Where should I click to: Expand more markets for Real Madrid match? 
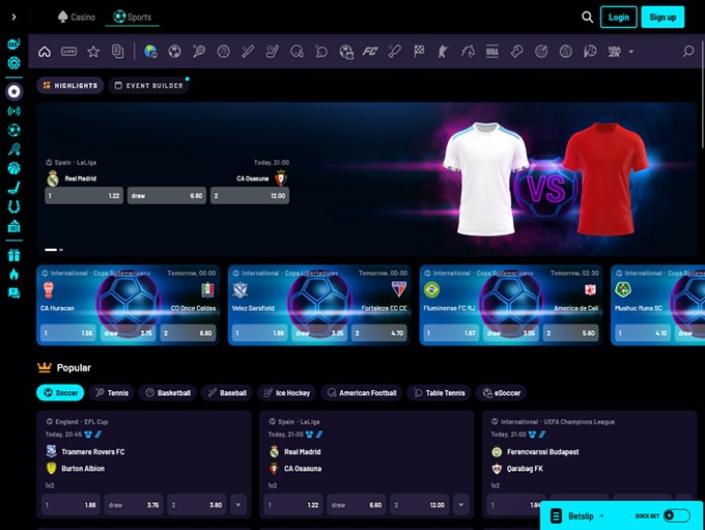tap(462, 505)
